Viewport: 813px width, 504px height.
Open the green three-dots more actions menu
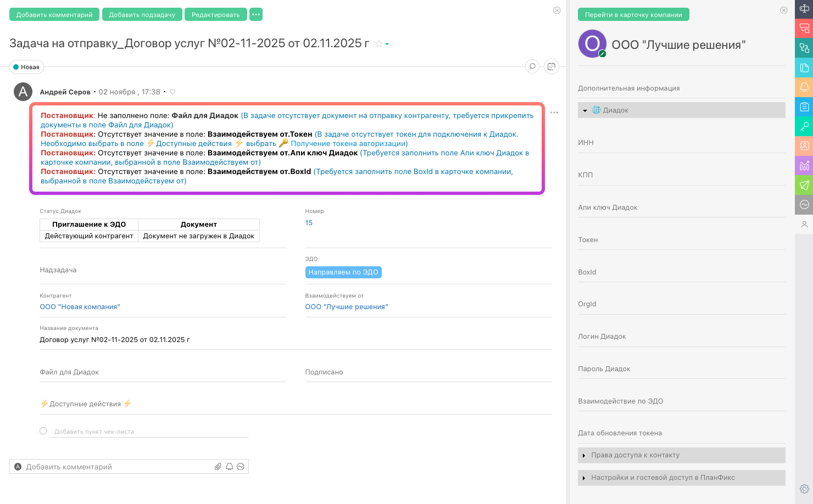(256, 14)
